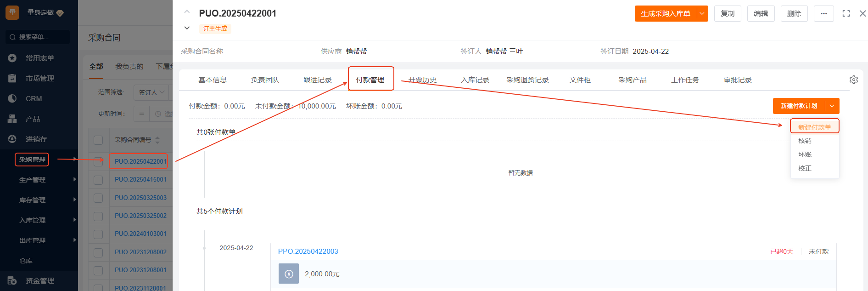Toggle the select-all checkbox in table header

tap(98, 140)
